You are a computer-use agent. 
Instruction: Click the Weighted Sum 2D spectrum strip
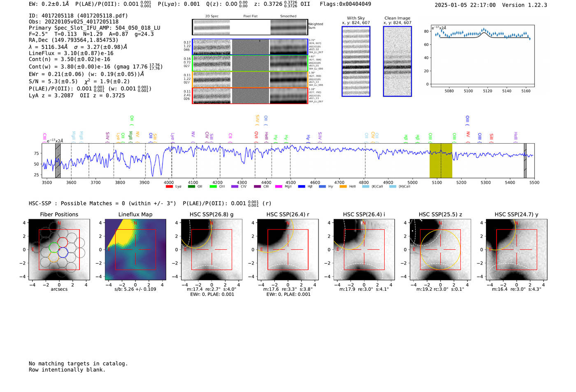pos(250,27)
